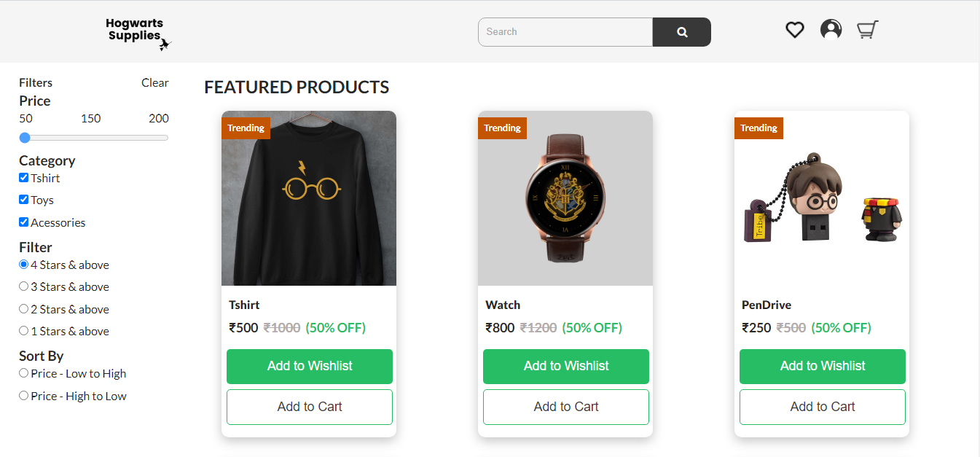This screenshot has width=980, height=457.
Task: Select the 3 Stars & above rating
Action: click(x=23, y=286)
